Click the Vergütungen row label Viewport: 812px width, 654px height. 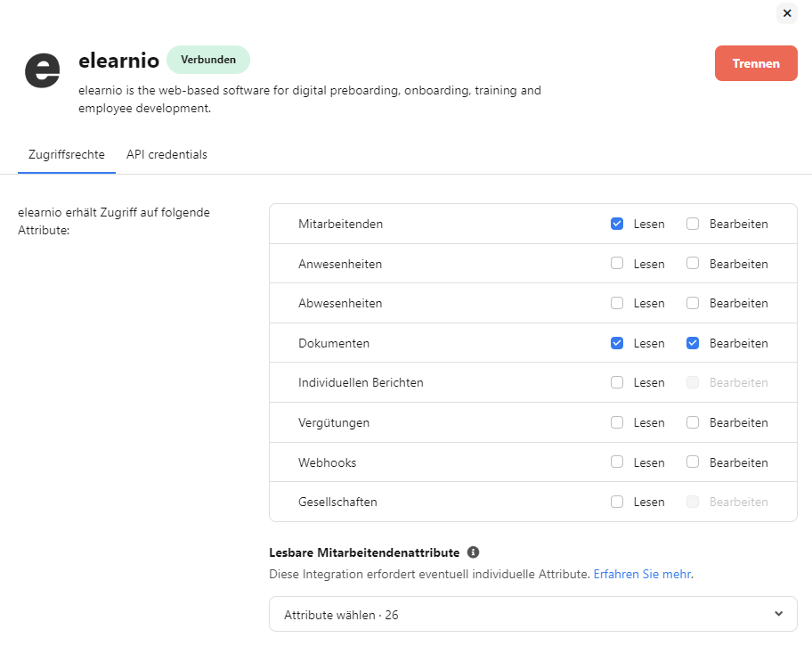coord(334,422)
